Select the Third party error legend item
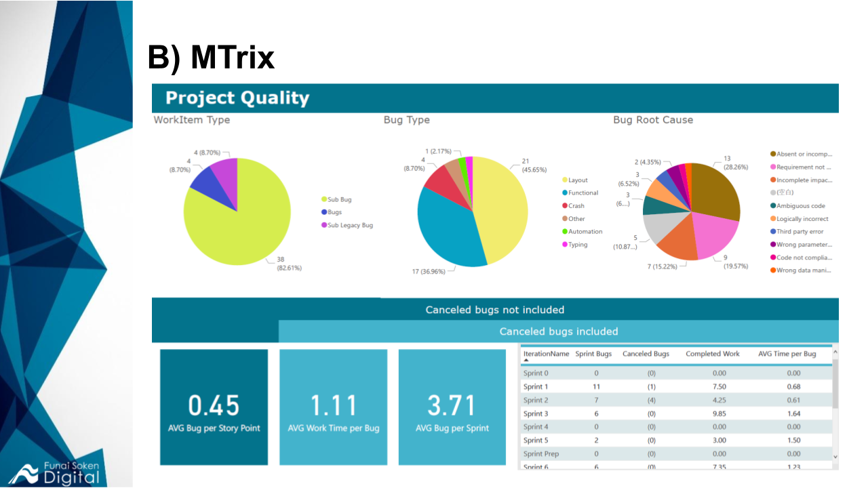The width and height of the screenshot is (868, 488). [800, 232]
